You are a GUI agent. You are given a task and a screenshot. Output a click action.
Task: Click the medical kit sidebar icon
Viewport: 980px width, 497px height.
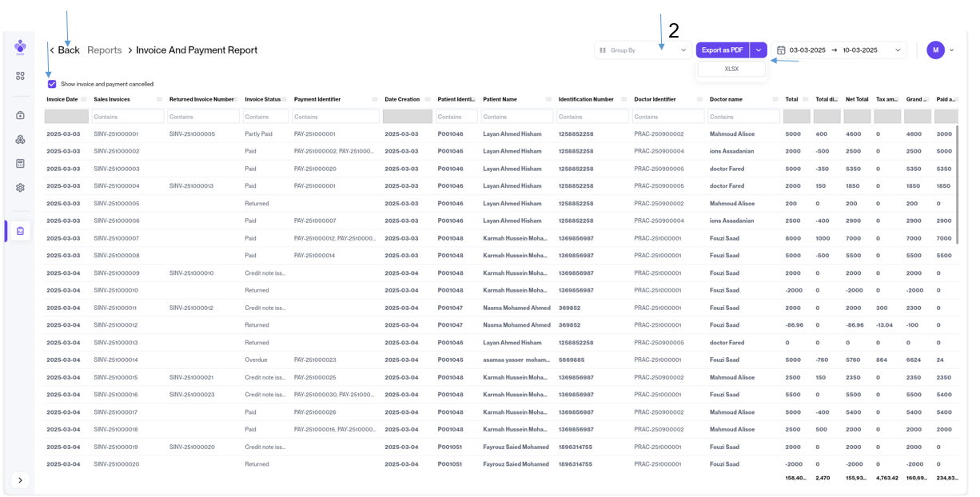point(20,115)
